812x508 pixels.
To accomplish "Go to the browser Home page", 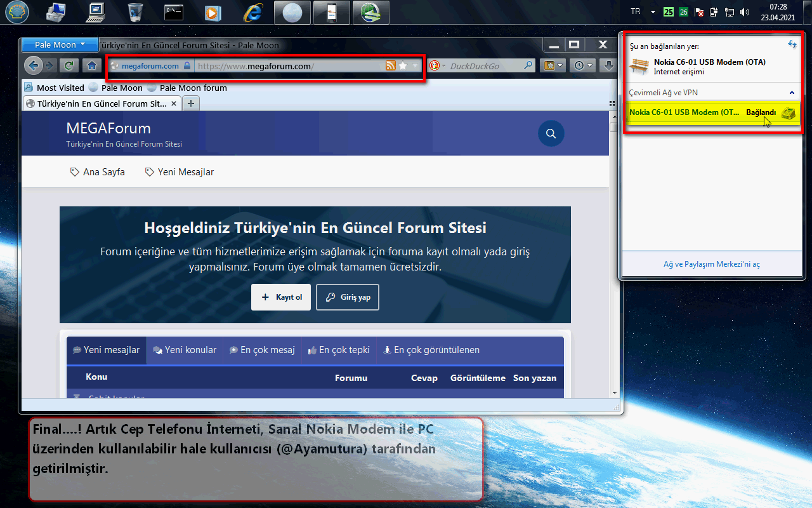I will click(92, 65).
